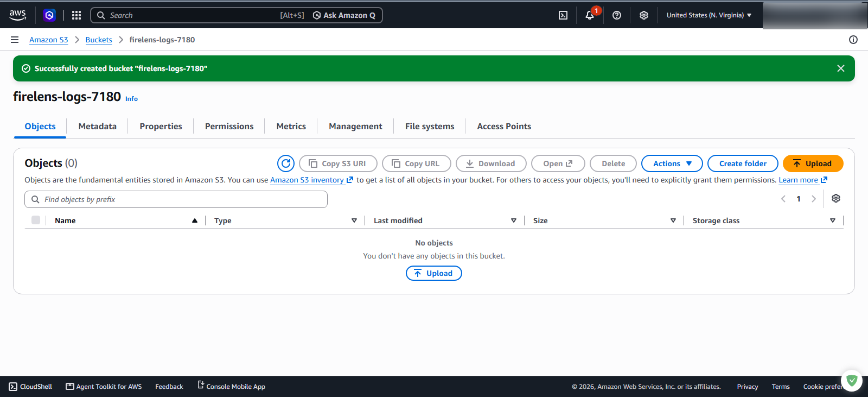Image resolution: width=868 pixels, height=397 pixels.
Task: Focus the Find objects by prefix field
Action: [176, 199]
